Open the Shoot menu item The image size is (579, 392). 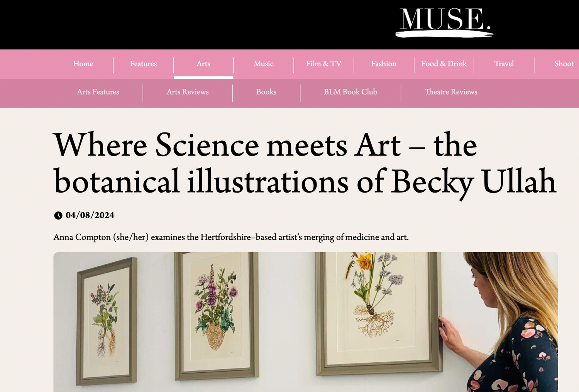click(x=564, y=64)
